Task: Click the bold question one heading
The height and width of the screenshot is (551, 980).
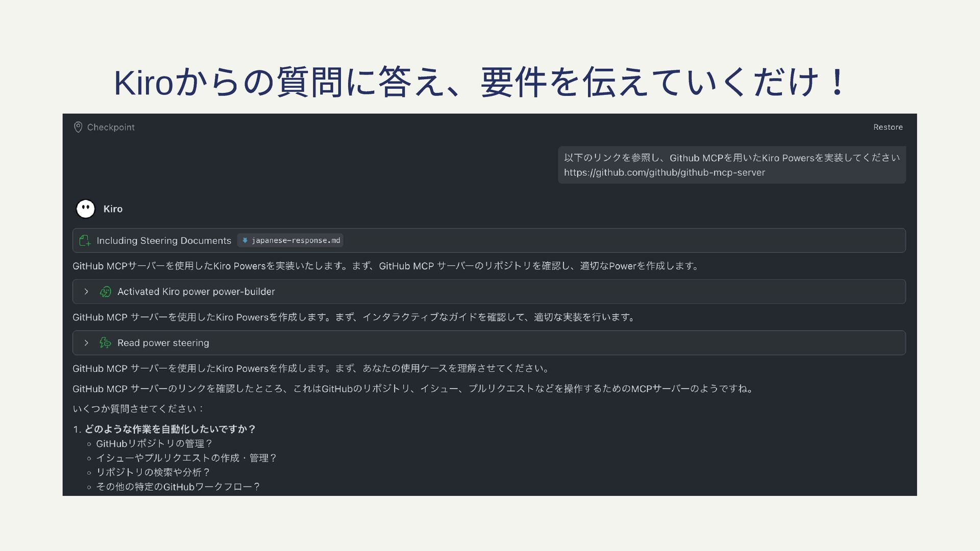Action: pos(169,429)
